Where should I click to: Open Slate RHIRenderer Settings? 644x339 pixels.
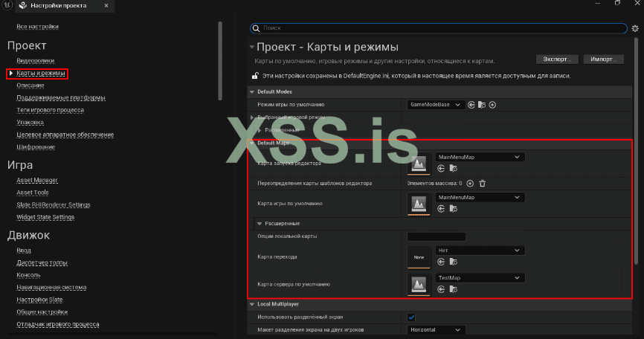click(54, 204)
